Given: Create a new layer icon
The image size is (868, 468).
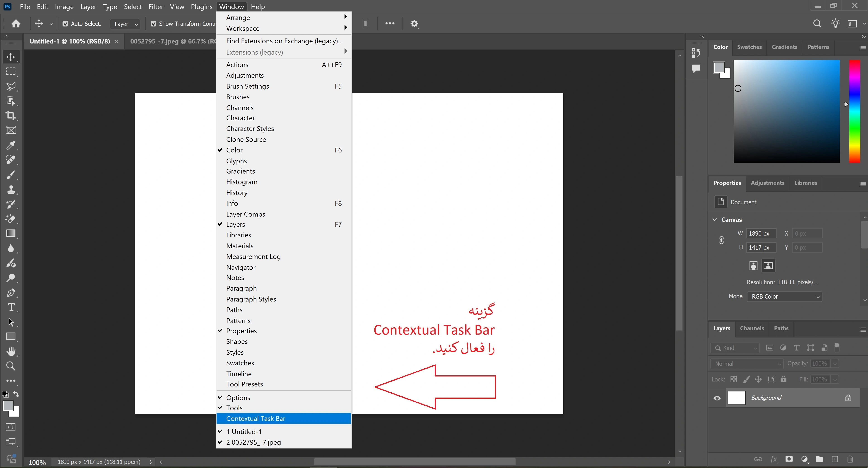Looking at the screenshot, I should (x=835, y=459).
